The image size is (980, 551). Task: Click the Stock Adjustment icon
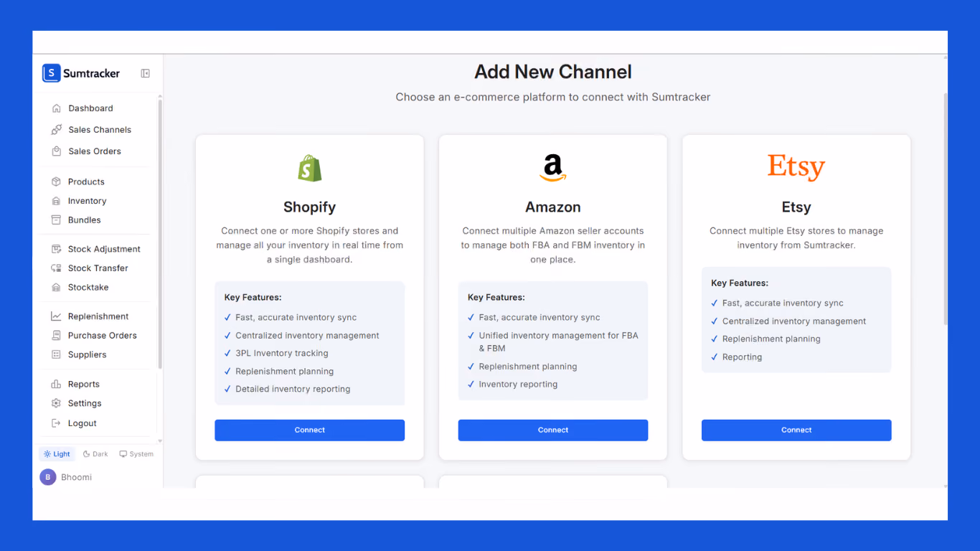pyautogui.click(x=56, y=249)
